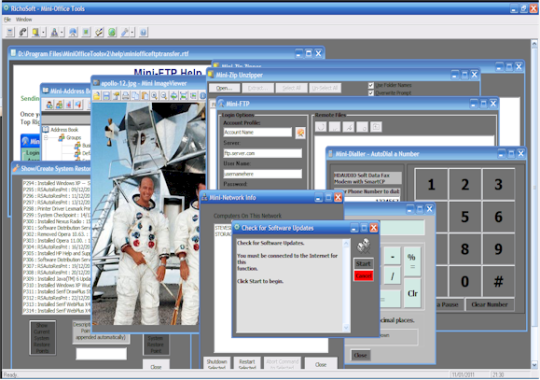Print image from Mini ImageViewer toolbar
Viewport: 540px width, 380px height.
pyautogui.click(x=126, y=96)
